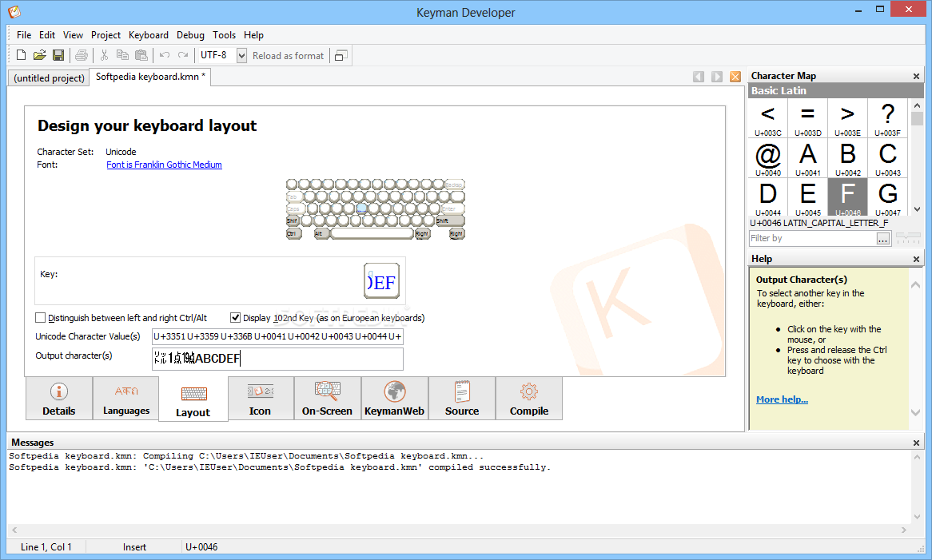Select the equals sign character U+003D
932x560 pixels.
pyautogui.click(x=808, y=118)
